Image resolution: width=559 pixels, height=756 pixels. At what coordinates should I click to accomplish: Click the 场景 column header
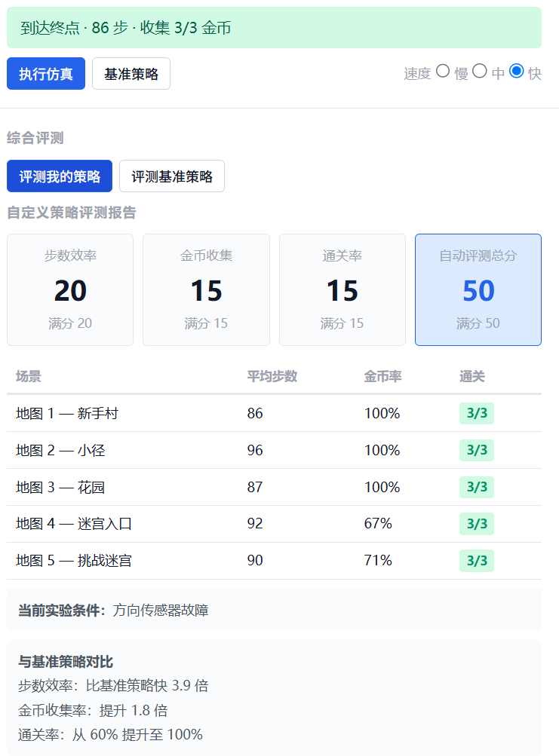coord(29,376)
